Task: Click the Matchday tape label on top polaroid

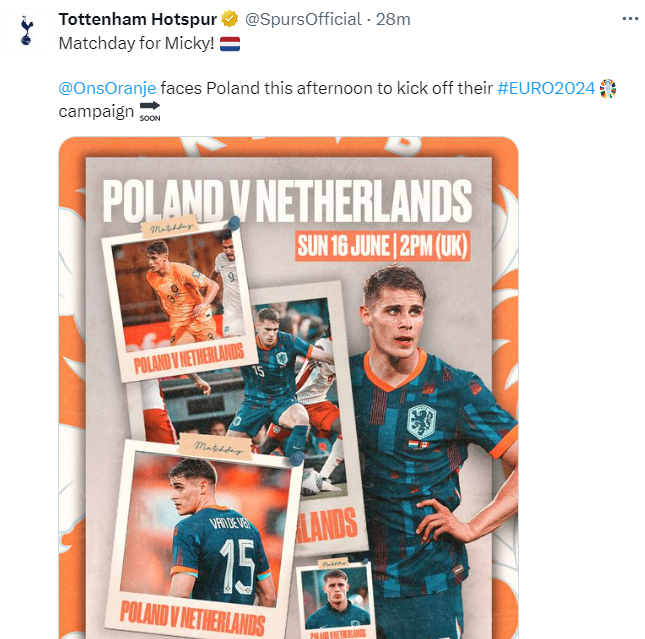Action: tap(170, 226)
